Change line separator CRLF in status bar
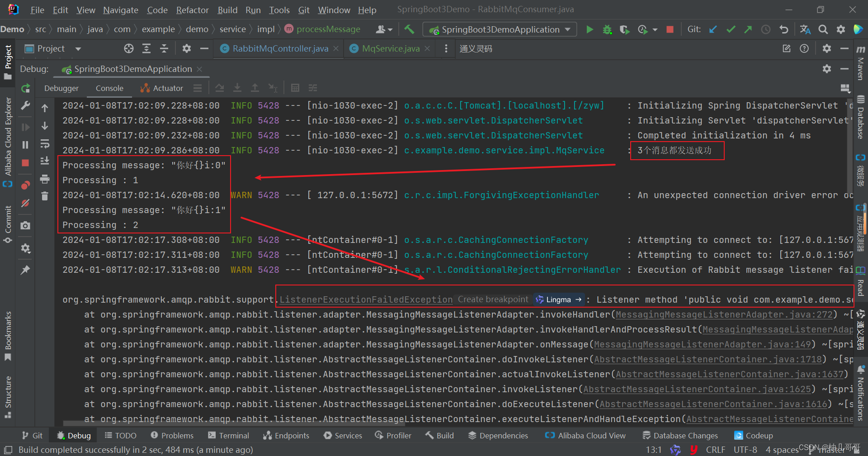Screen dimensions: 868x456 pyautogui.click(x=716, y=450)
